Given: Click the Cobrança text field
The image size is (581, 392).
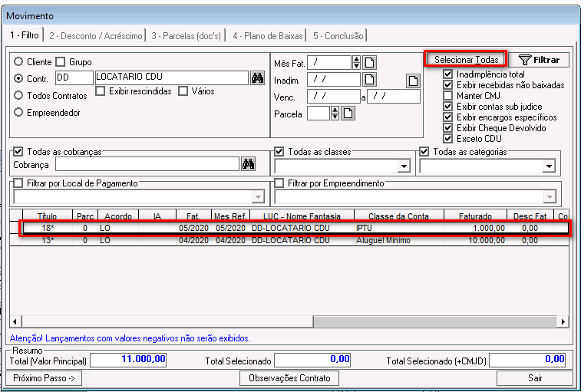Looking at the screenshot, I should pos(147,164).
